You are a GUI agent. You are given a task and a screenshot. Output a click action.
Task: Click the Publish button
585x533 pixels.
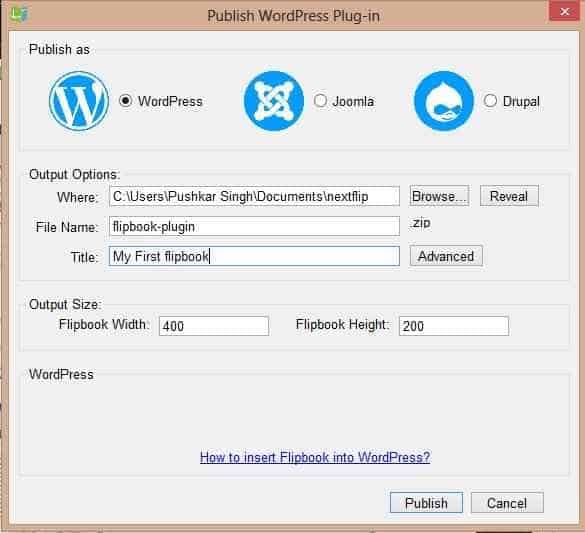click(426, 503)
